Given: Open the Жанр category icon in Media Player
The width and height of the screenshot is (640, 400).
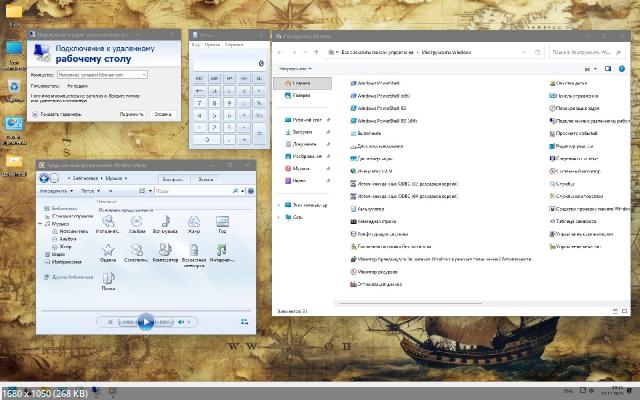Looking at the screenshot, I should tap(193, 222).
